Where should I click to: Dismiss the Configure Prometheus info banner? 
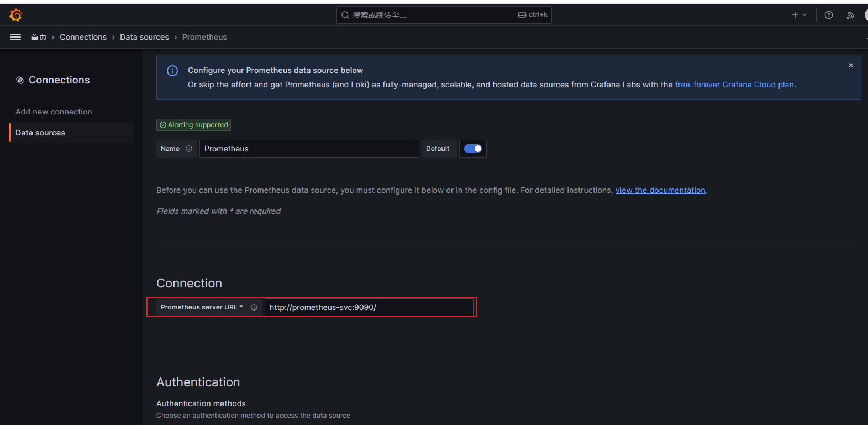point(850,65)
